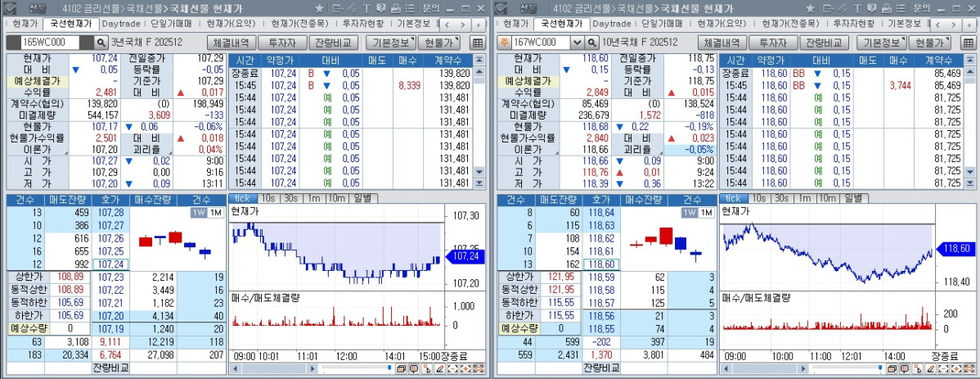Open 기본정보 dropdown button in left window
The height and width of the screenshot is (379, 980).
(390, 43)
